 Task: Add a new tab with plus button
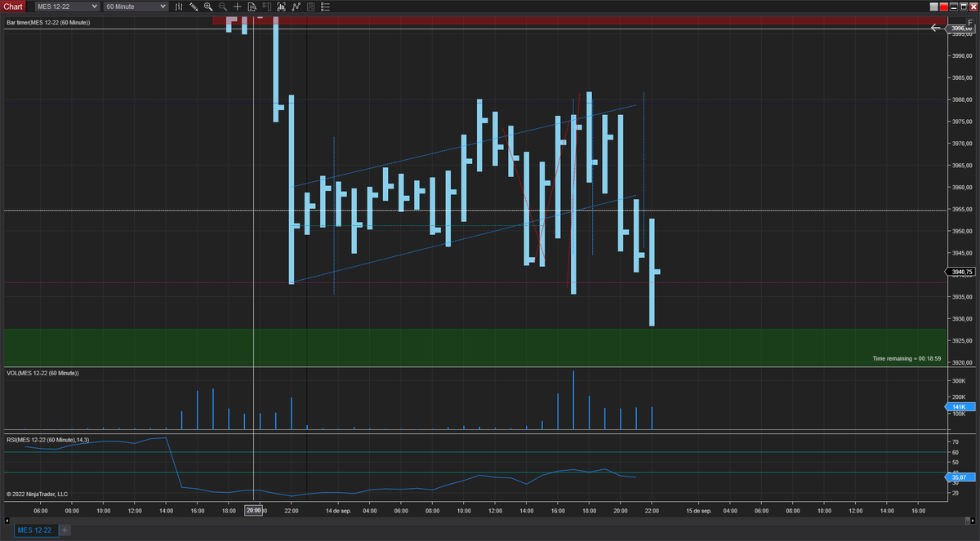tap(65, 530)
